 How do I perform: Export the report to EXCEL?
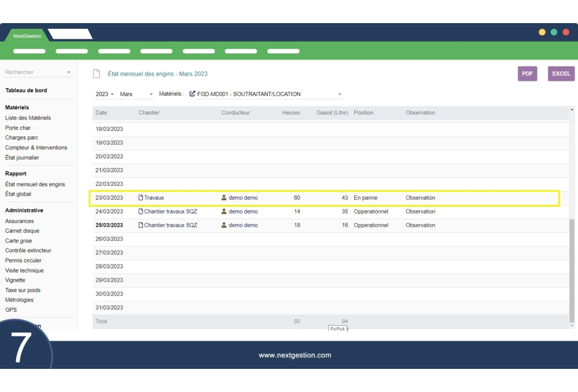pyautogui.click(x=561, y=74)
